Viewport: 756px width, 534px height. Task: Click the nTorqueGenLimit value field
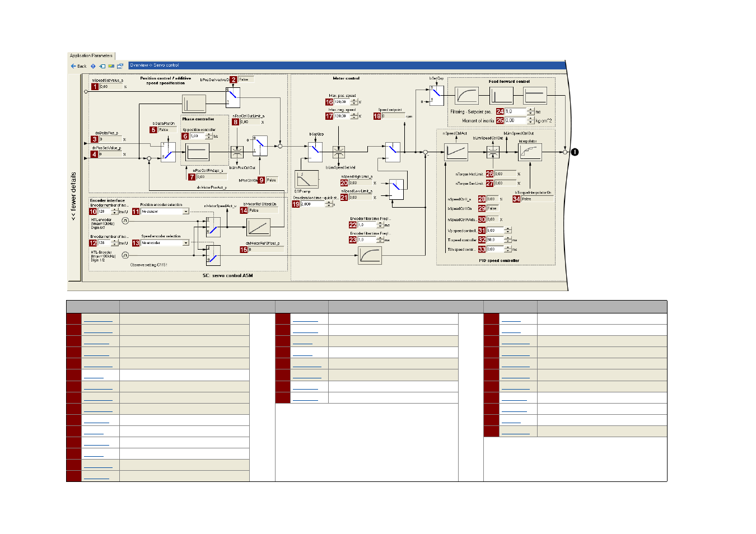(x=505, y=183)
